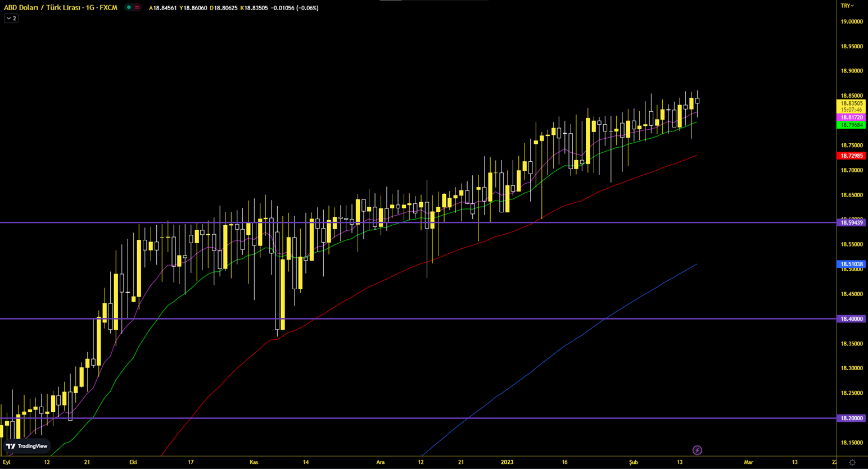Click the green 18.79684 moving average label
The width and height of the screenshot is (868, 469).
[x=851, y=125]
